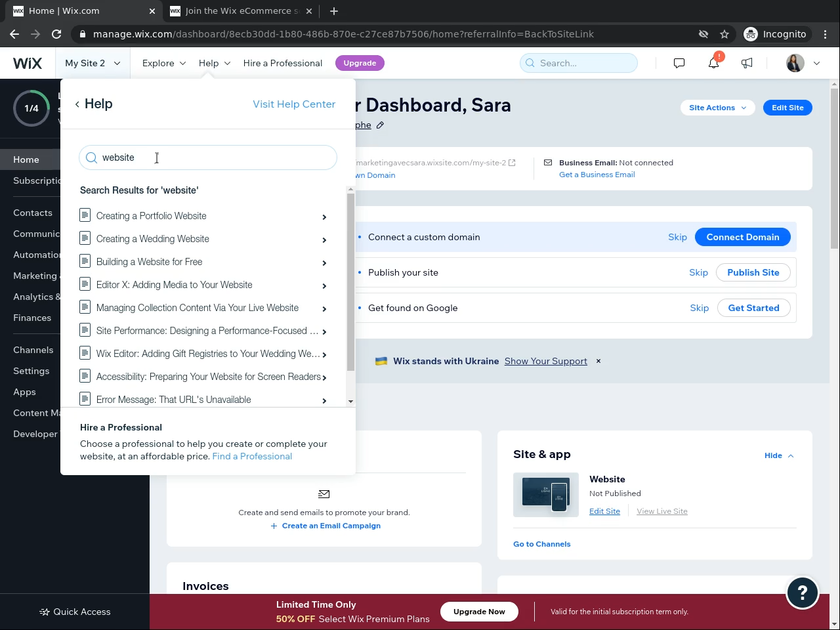The width and height of the screenshot is (840, 630).
Task: Open the Visit Help Center link
Action: click(294, 104)
